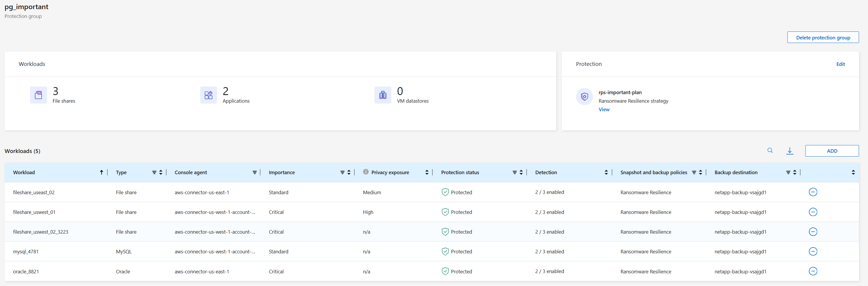868x286 pixels.
Task: Click the search icon above workloads table
Action: [770, 151]
